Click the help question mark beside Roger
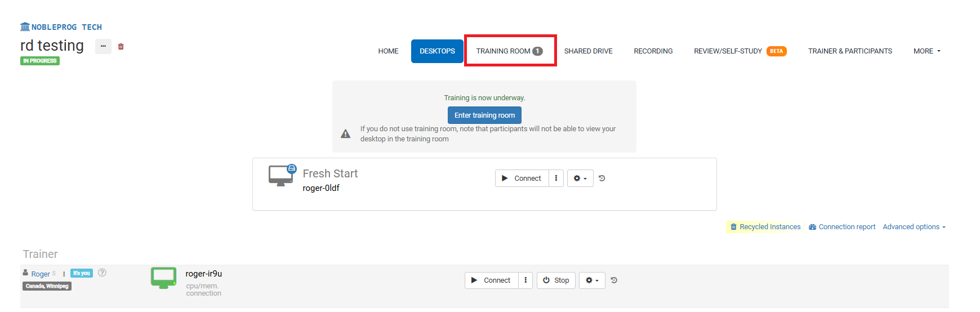 102,273
